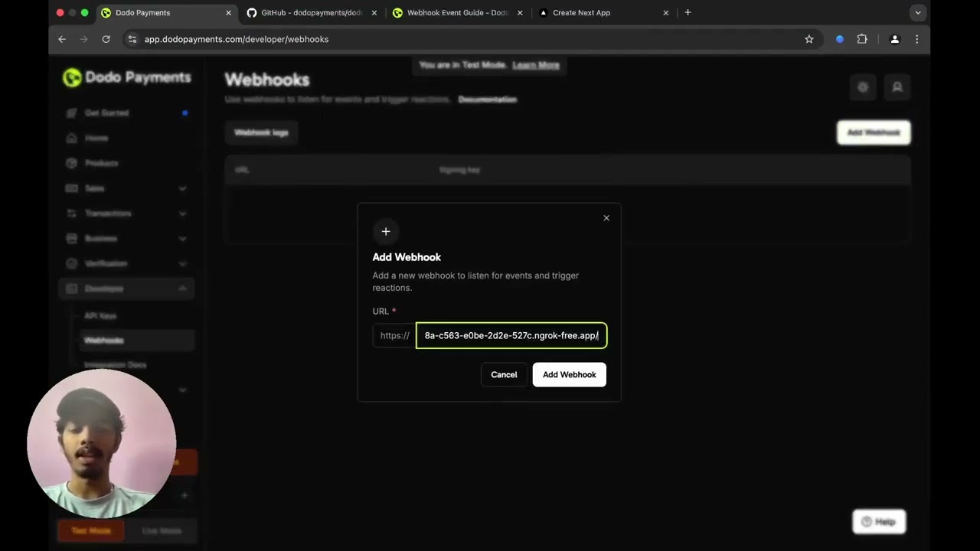Click the settings icon in page header

(x=863, y=87)
